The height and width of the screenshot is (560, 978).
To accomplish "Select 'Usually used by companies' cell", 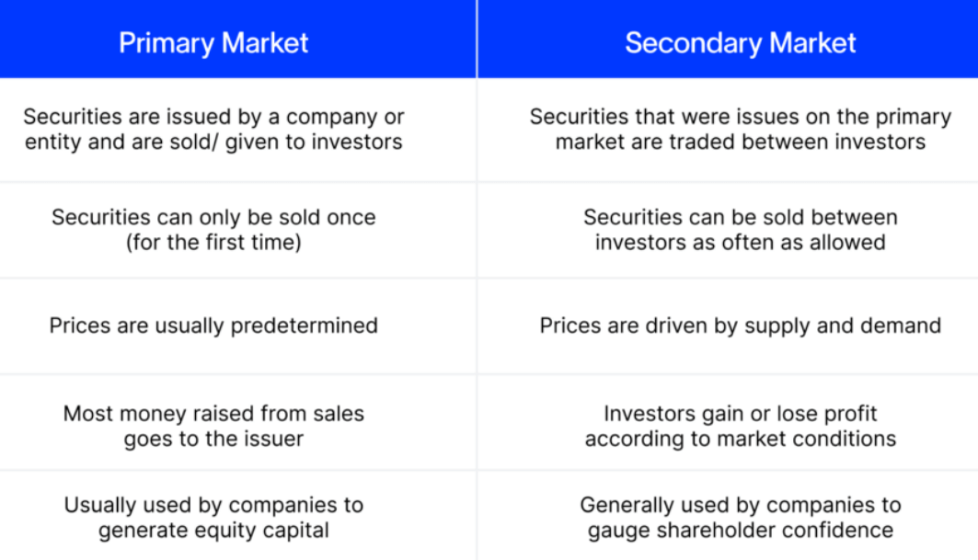I will click(237, 516).
